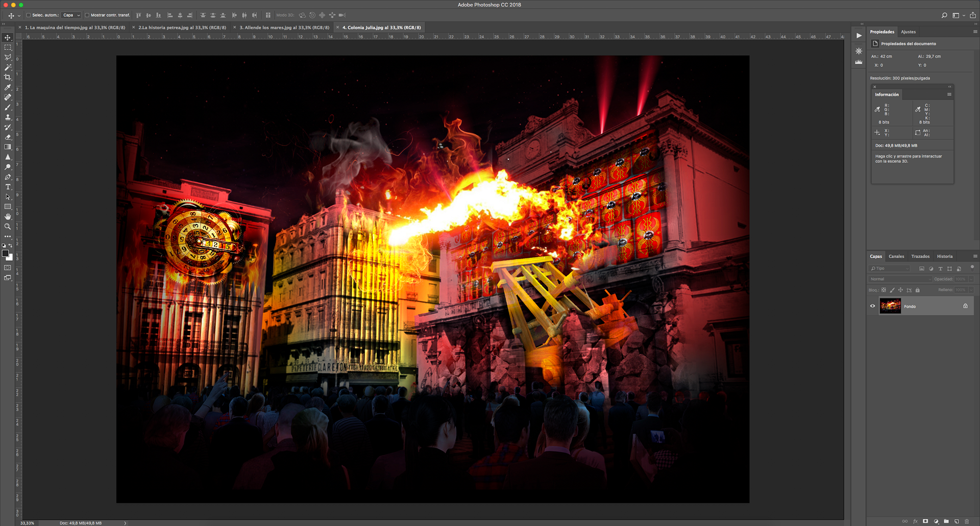
Task: Click the Fondo layer thumbnail
Action: 890,306
